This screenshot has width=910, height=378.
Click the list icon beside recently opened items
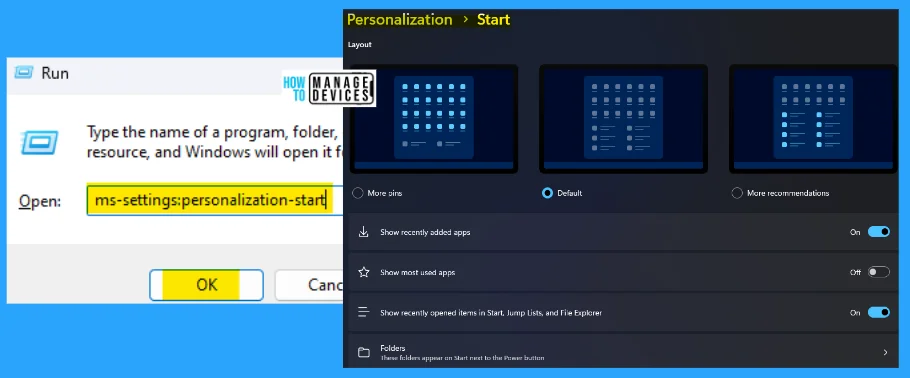[364, 312]
